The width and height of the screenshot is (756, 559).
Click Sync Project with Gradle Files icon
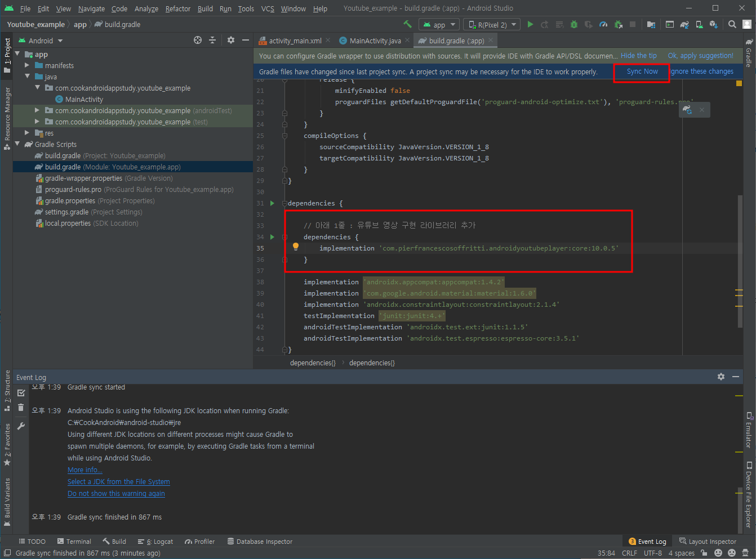684,24
